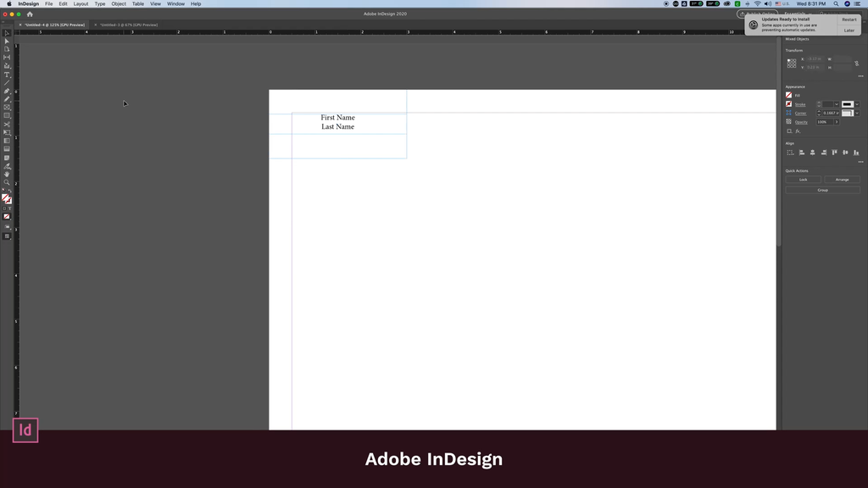Click Later on the update notification
This screenshot has height=488, width=868.
click(x=849, y=30)
